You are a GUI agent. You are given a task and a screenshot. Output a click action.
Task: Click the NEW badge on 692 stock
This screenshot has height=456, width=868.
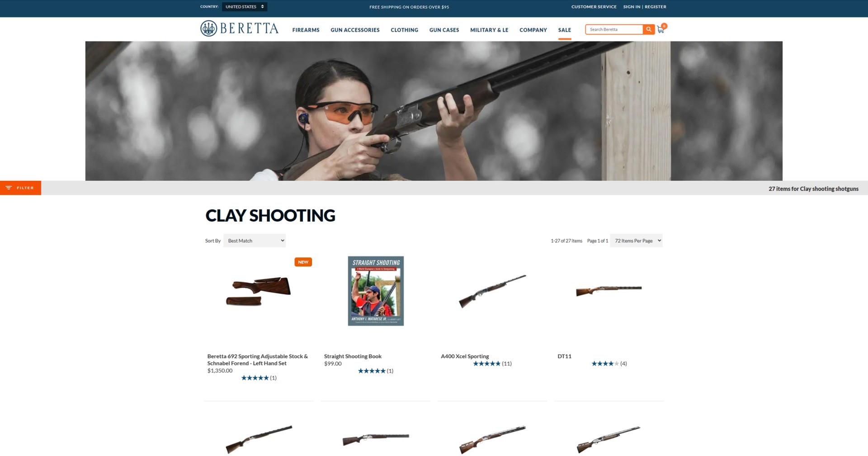pos(303,262)
